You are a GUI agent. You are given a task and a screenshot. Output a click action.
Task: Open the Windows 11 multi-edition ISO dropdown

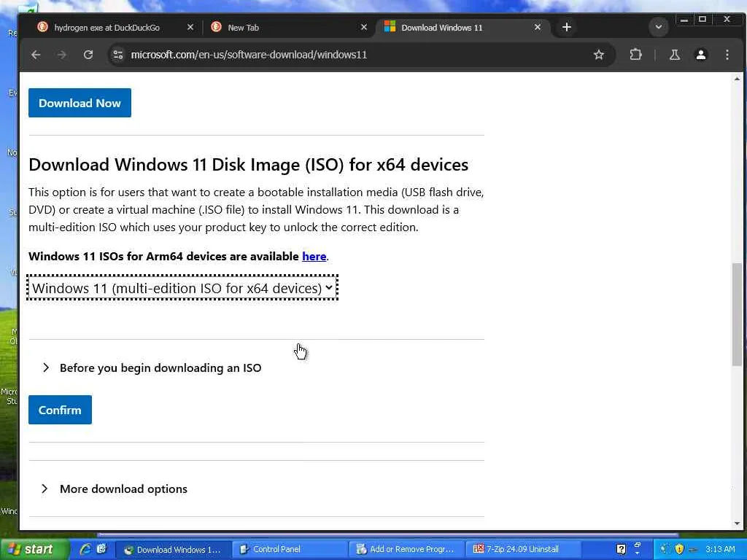tap(182, 288)
